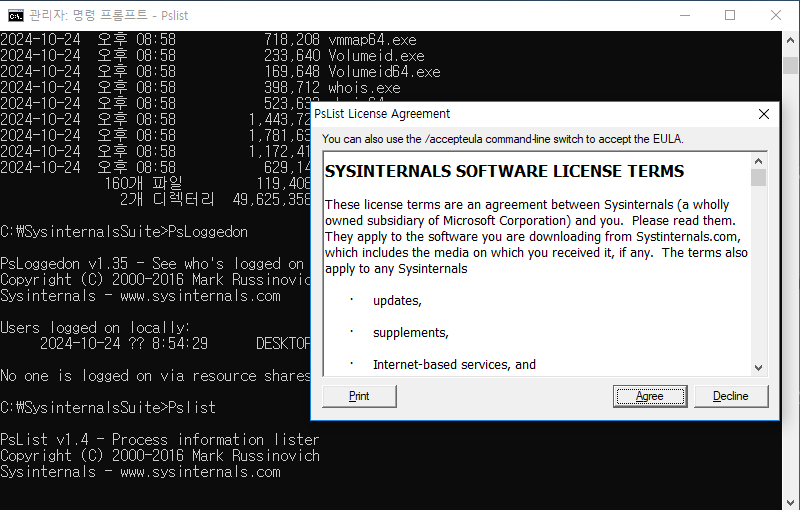
Task: Click the PsList License Agreement title text
Action: click(x=382, y=114)
